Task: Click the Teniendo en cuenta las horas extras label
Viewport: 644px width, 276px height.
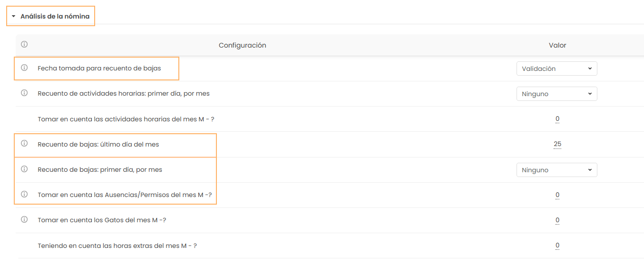Action: [x=117, y=246]
